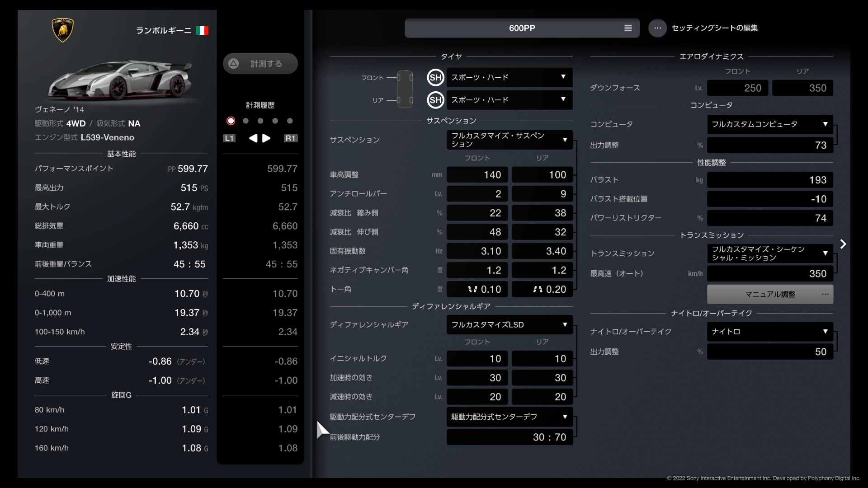Click the マニュアル調整 manual adjust button
868x488 pixels.
[769, 294]
